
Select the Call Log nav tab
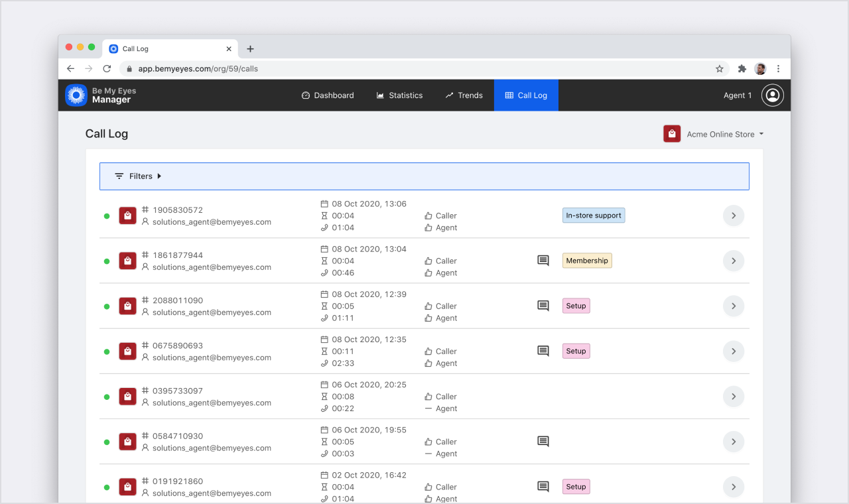click(x=526, y=95)
